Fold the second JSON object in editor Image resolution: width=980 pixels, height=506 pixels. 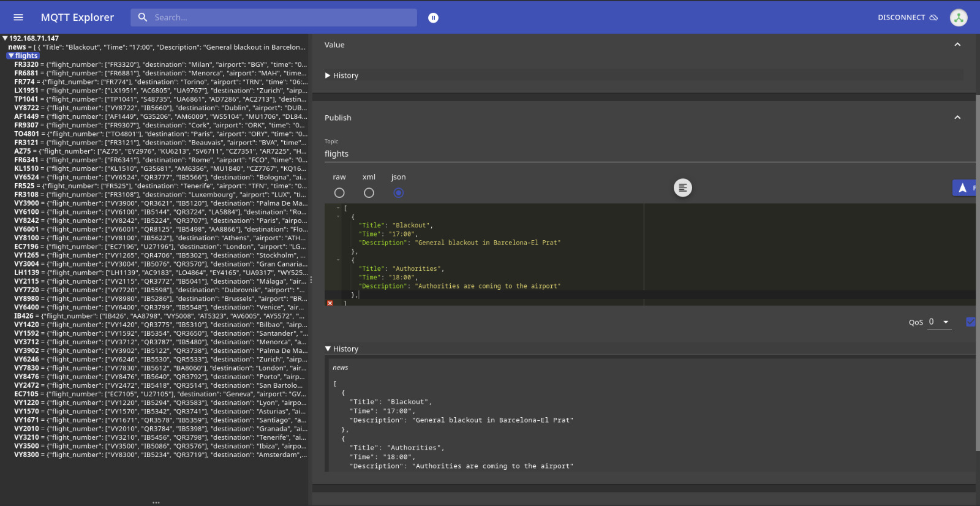point(338,260)
